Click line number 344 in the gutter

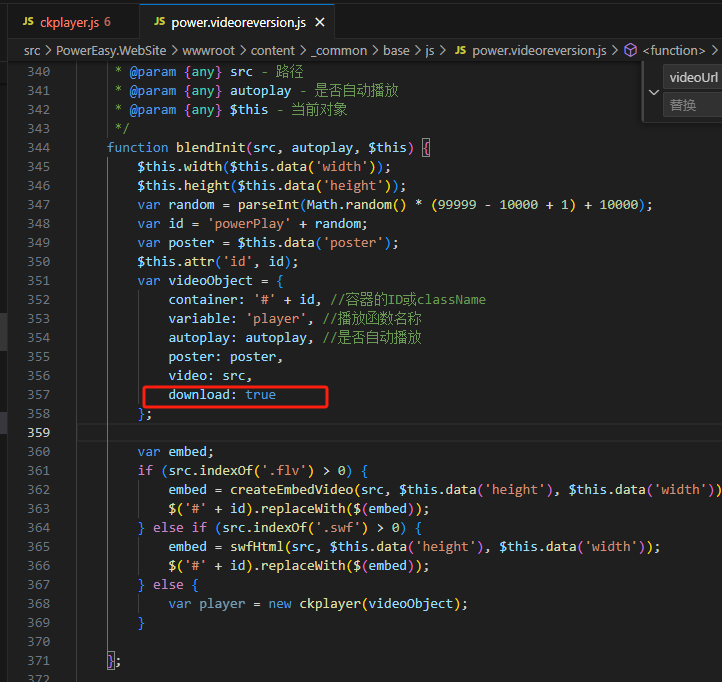coord(38,147)
